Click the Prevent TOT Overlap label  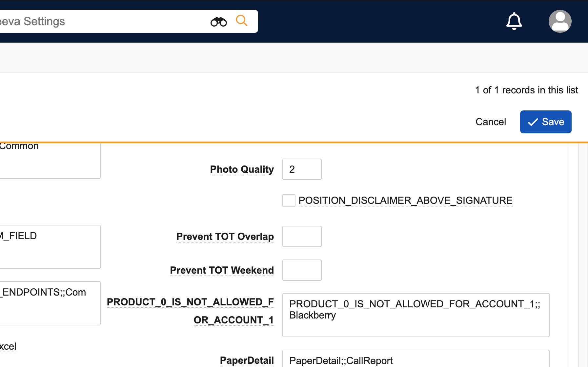click(x=225, y=237)
